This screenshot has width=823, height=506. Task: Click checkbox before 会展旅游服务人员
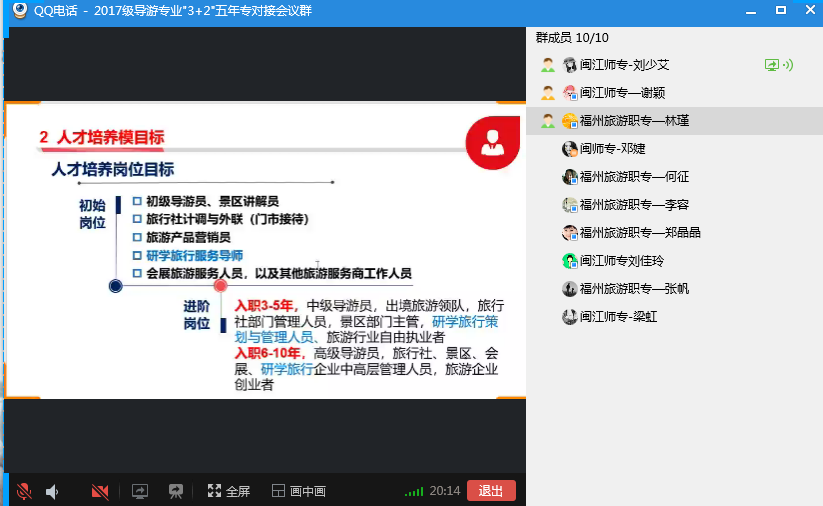pos(138,273)
